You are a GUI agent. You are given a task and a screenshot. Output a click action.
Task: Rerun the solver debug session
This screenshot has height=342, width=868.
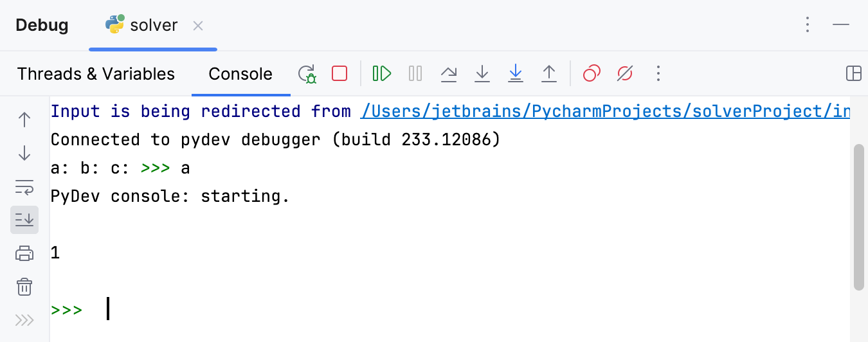pos(307,74)
